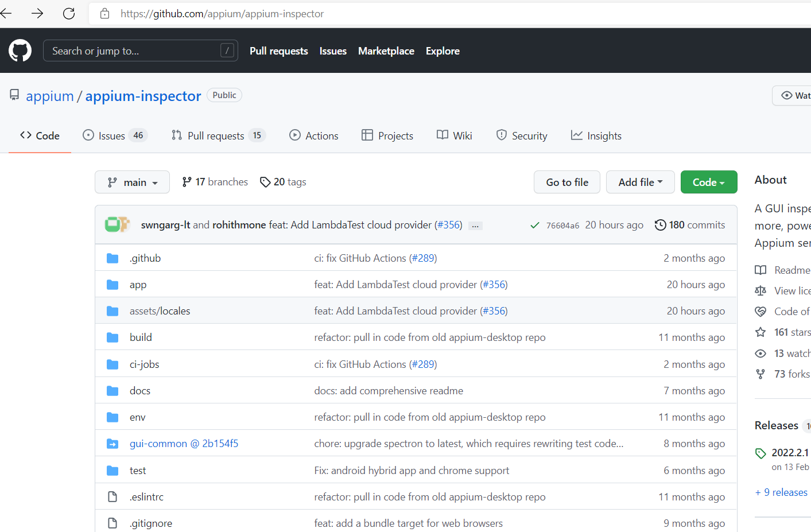Open the Actions tab
The image size is (811, 532).
click(x=314, y=135)
